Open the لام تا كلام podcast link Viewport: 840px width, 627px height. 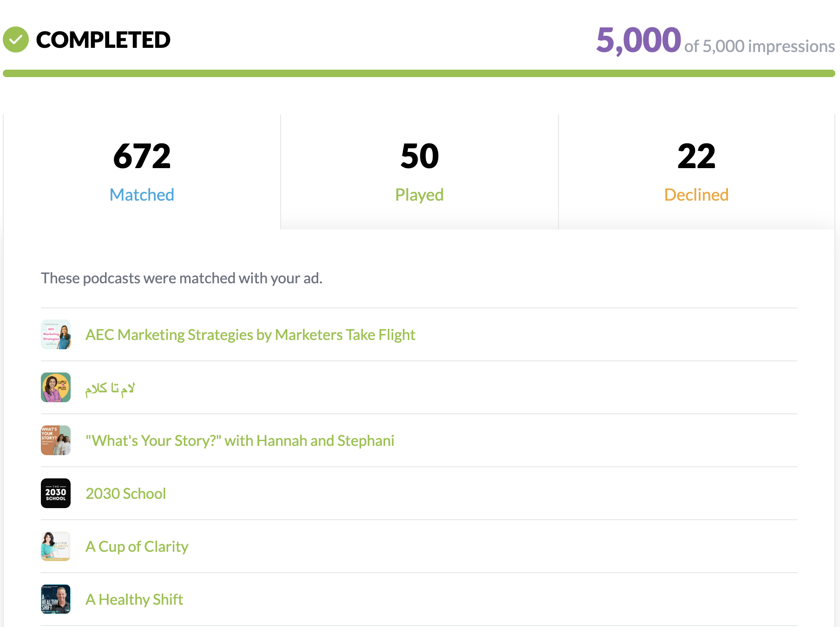pos(110,387)
